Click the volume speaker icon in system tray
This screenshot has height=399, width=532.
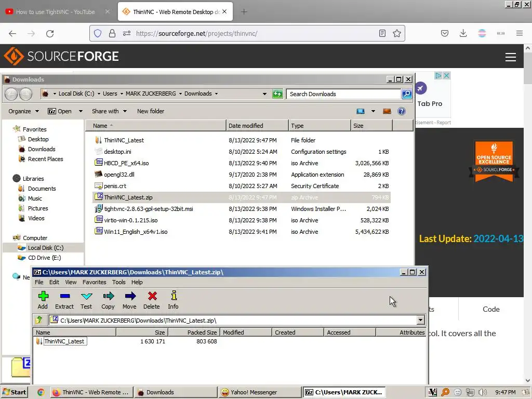coord(483,392)
